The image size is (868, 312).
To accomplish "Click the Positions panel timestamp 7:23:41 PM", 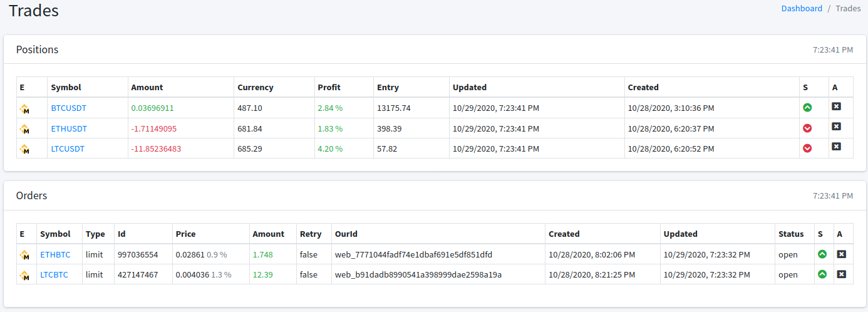I will [833, 49].
